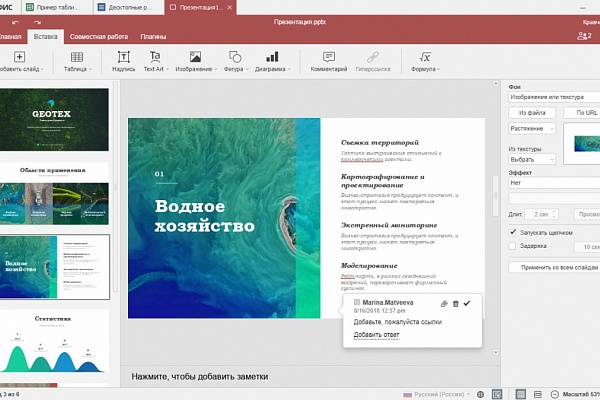The image size is (600, 400).
Task: Click fit width icon in status bar
Action: [538, 394]
